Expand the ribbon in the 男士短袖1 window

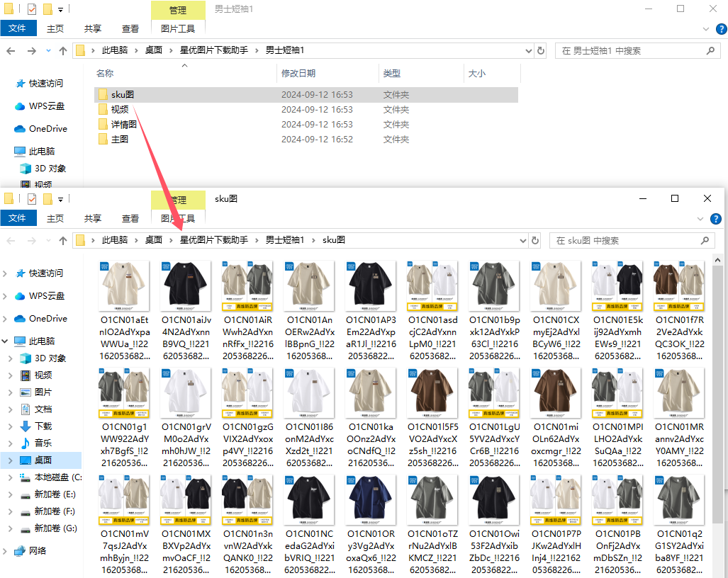706,29
